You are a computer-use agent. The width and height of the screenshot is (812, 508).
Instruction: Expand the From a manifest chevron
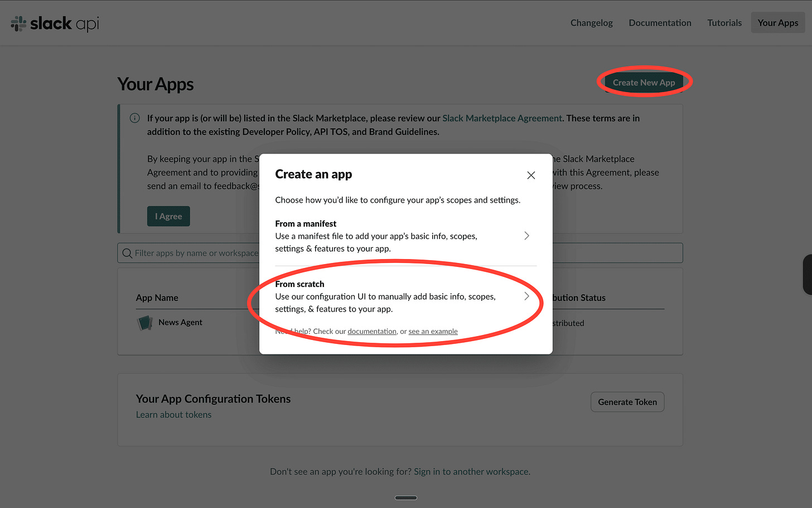pos(526,236)
